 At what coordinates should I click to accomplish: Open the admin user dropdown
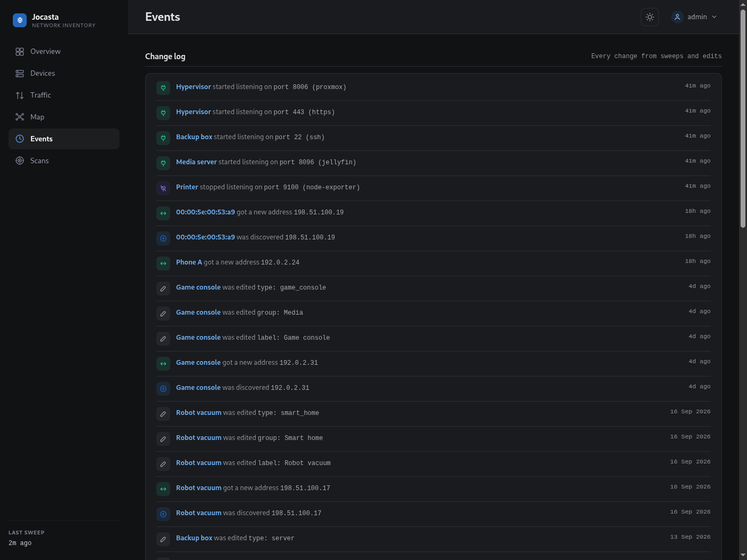point(694,17)
